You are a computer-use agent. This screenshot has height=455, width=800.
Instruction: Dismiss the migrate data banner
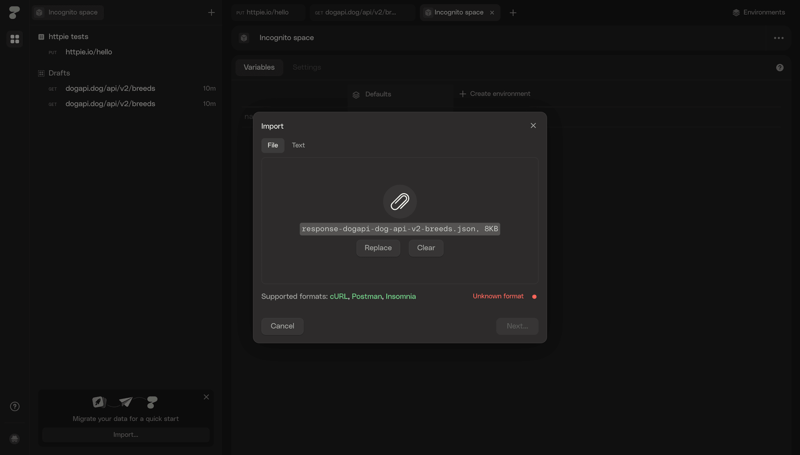(206, 397)
